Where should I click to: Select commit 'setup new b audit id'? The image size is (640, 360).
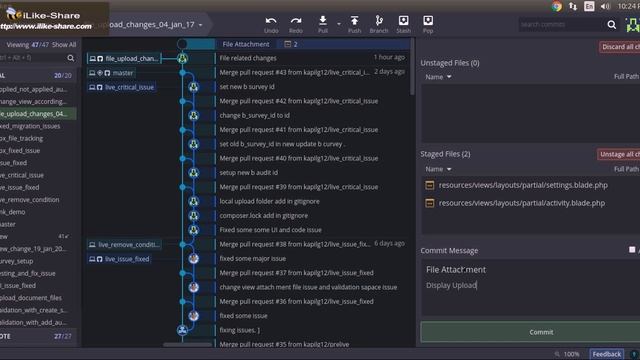pyautogui.click(x=249, y=172)
